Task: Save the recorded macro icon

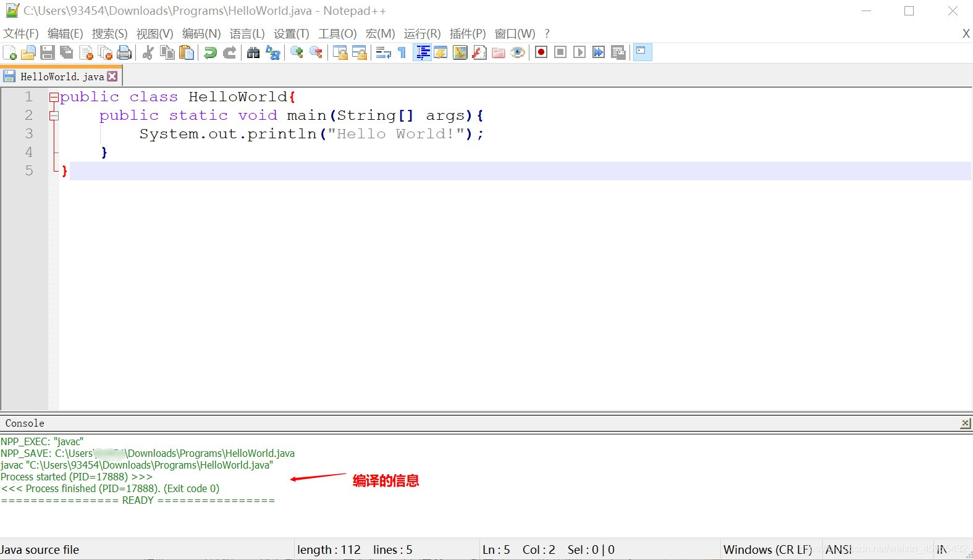Action: pyautogui.click(x=618, y=52)
